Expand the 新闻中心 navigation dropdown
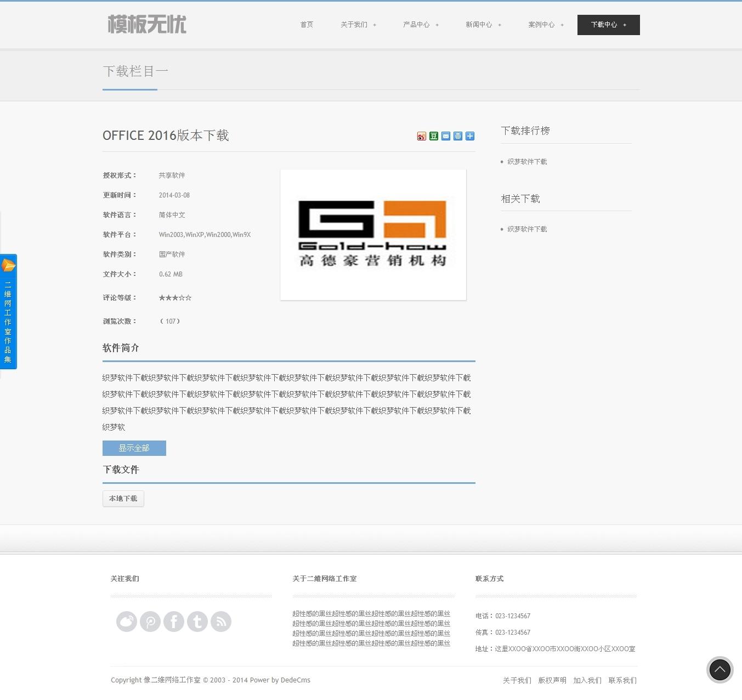Image resolution: width=742 pixels, height=700 pixels. (483, 25)
